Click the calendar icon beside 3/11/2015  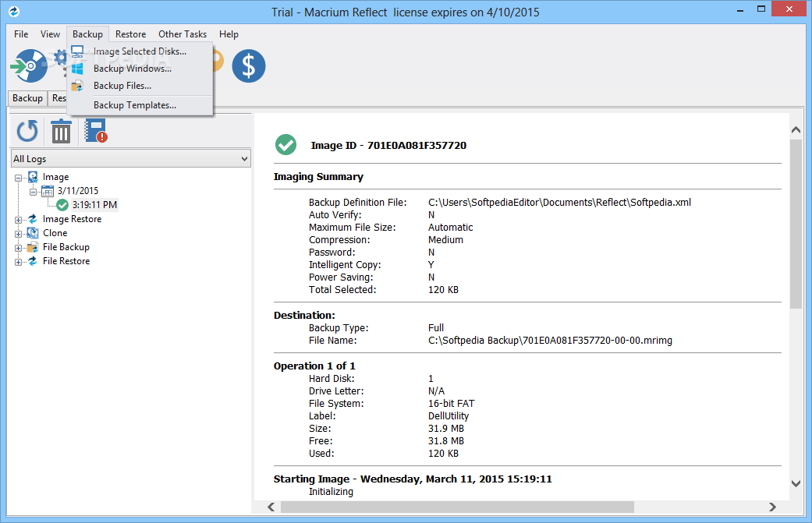(x=47, y=191)
